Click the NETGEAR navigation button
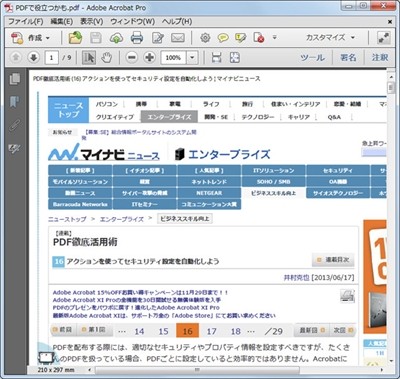 pyautogui.click(x=209, y=193)
